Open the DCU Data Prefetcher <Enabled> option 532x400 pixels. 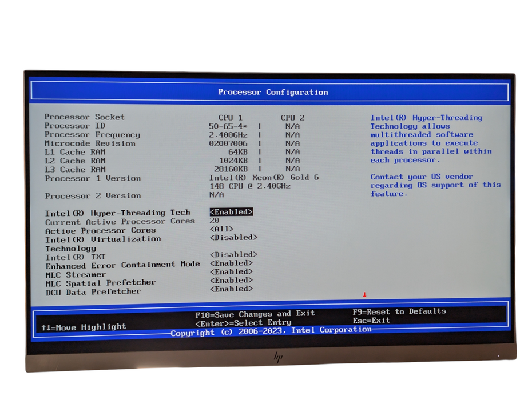(x=231, y=289)
